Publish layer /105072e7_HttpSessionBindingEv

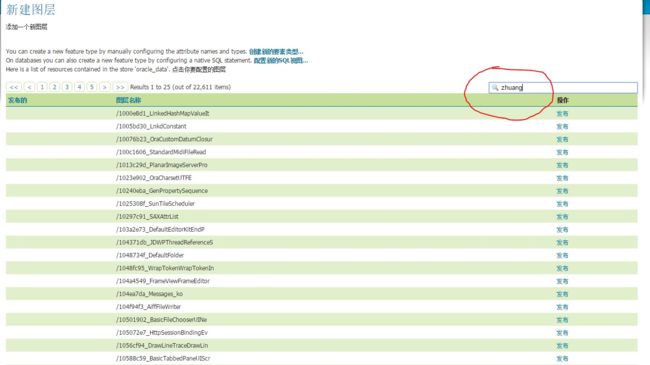pyautogui.click(x=562, y=333)
